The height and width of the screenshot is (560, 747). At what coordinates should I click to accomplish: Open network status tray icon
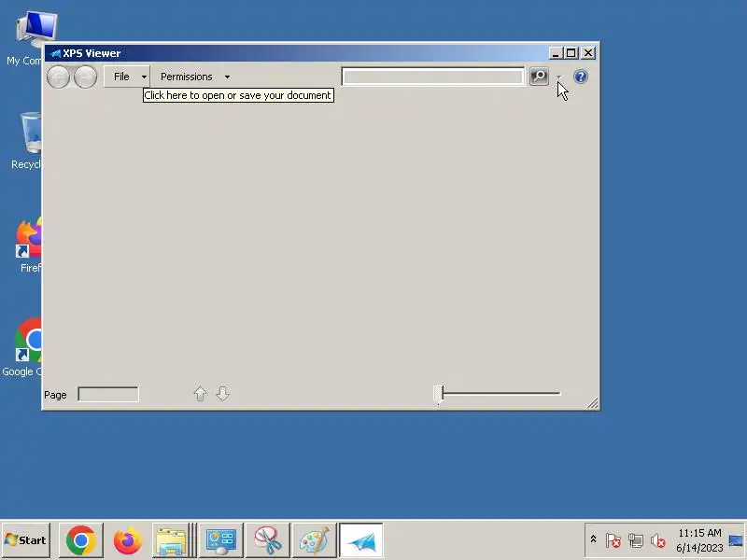coord(636,540)
